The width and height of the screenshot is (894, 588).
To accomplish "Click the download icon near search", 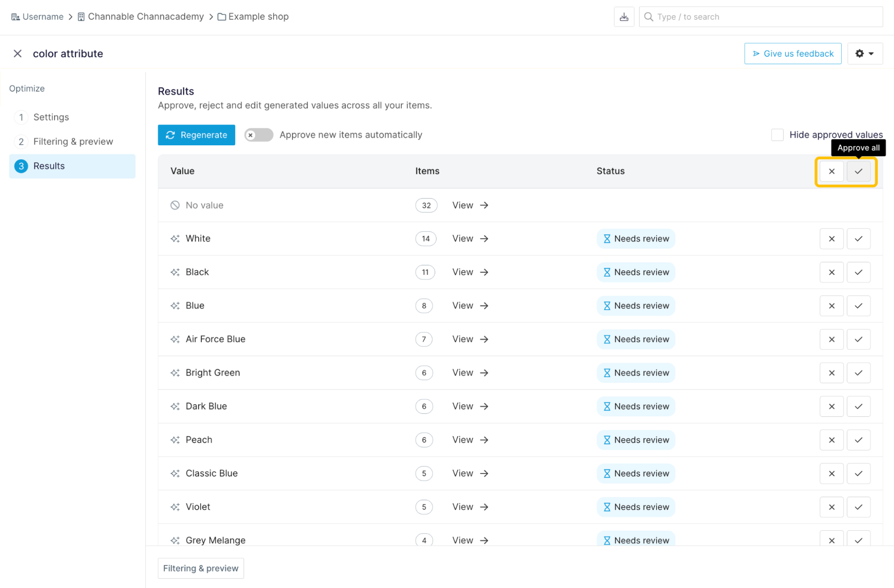I will [x=623, y=17].
